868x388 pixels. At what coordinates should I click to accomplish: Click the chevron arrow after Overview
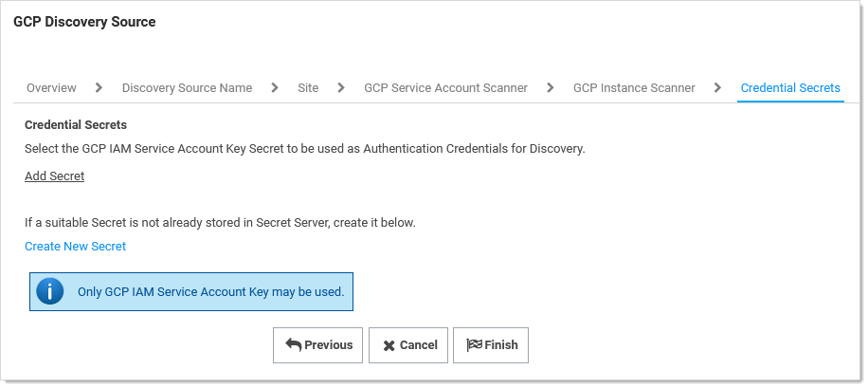pyautogui.click(x=99, y=87)
